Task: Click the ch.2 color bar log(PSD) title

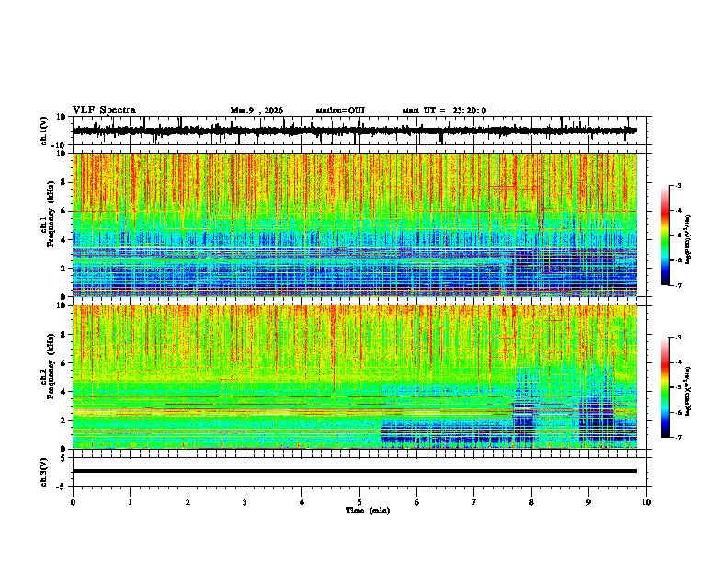Action: [x=688, y=392]
